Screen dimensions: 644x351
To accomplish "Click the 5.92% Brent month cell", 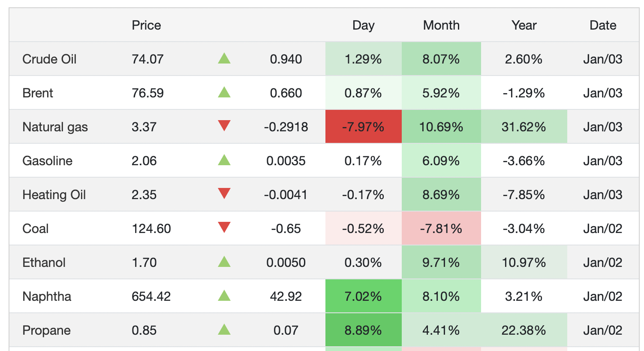I will click(441, 93).
